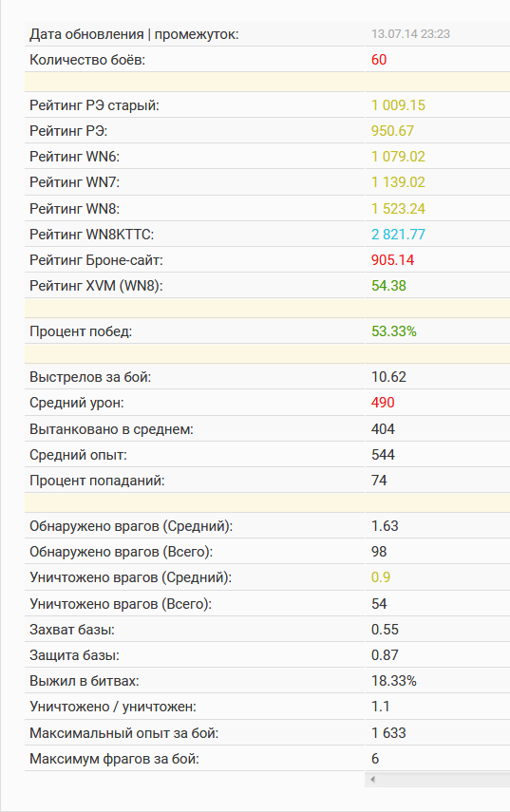The image size is (510, 812).
Task: Click the 'Обнаружено врагов (Средний):' label
Action: point(131,526)
